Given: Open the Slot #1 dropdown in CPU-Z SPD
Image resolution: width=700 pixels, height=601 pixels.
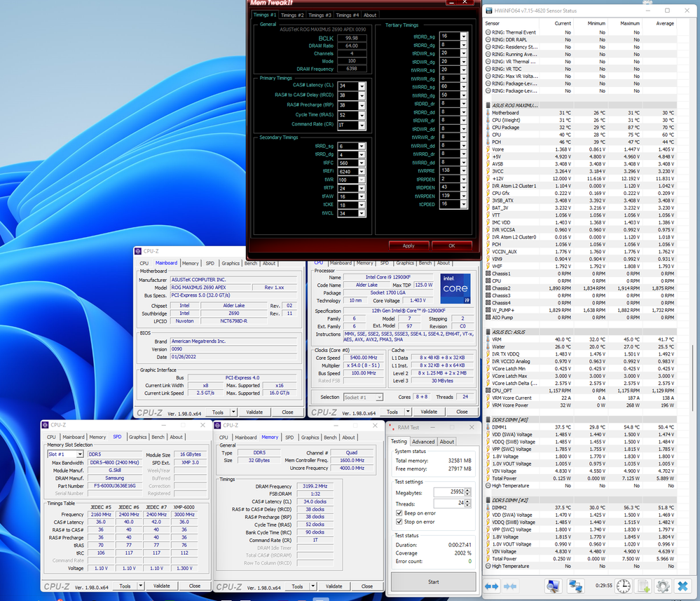Looking at the screenshot, I should point(80,454).
